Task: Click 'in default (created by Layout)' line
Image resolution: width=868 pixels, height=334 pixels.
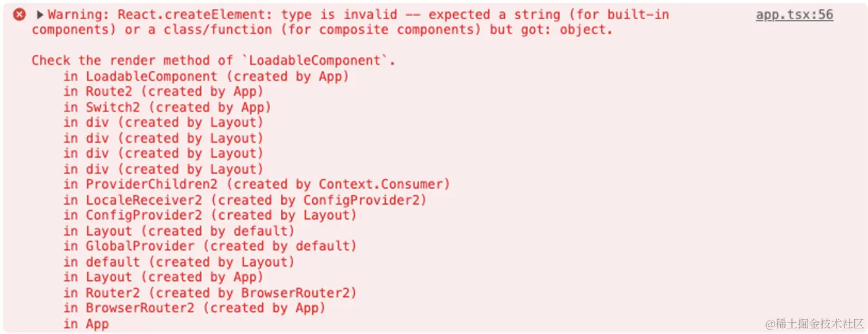Action: 179,262
